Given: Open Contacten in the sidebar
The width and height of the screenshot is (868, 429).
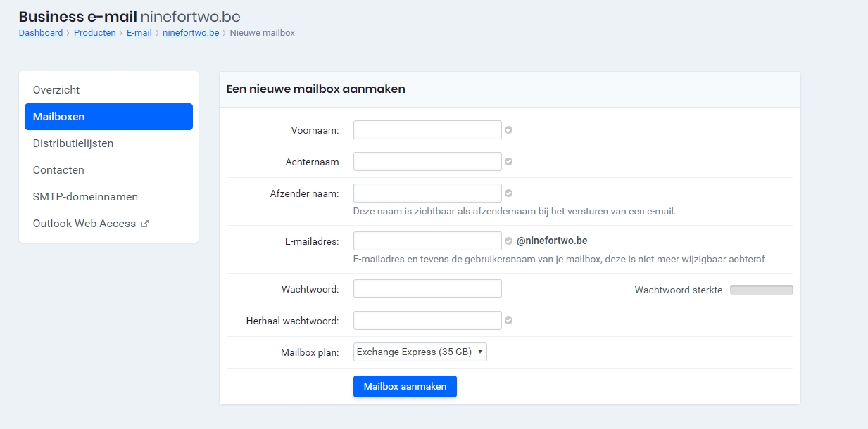Looking at the screenshot, I should coord(58,170).
